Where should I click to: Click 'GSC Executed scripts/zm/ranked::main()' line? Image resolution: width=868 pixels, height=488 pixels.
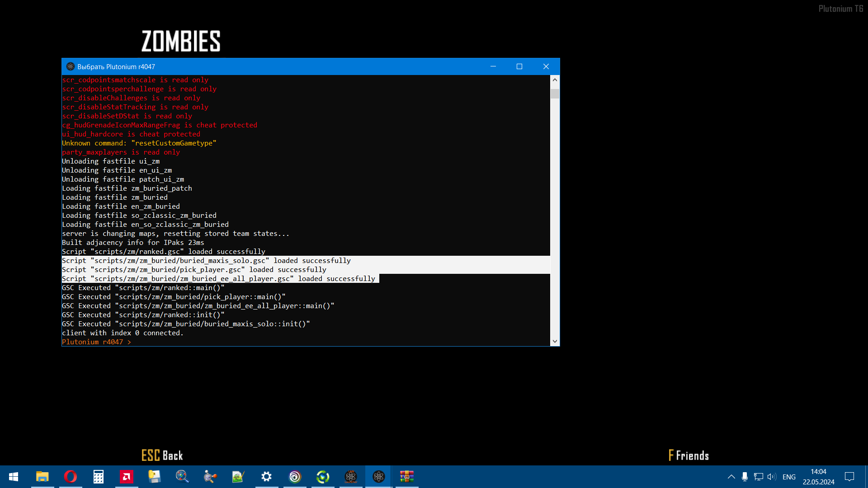pos(143,288)
